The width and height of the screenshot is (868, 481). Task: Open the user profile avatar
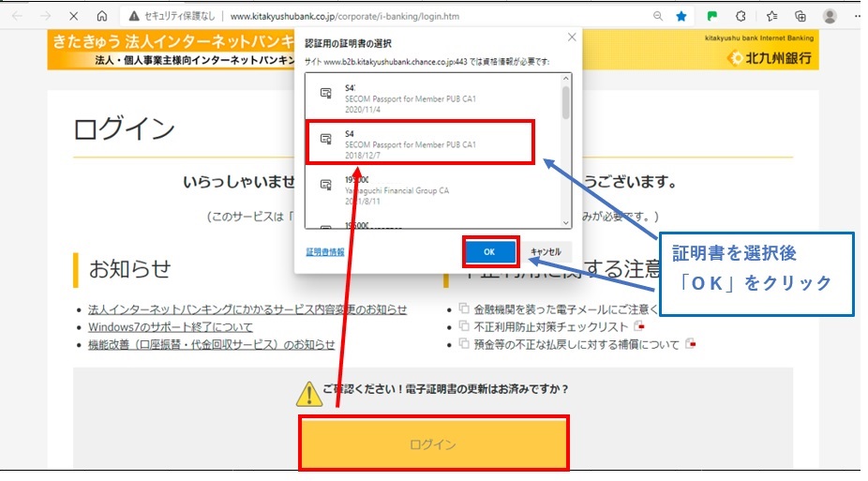830,16
